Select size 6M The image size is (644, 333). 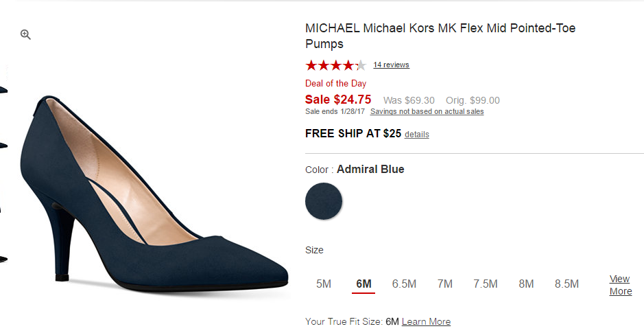(x=363, y=284)
